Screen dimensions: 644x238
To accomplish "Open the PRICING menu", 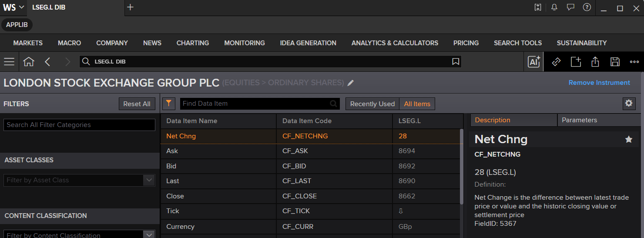I will 466,43.
